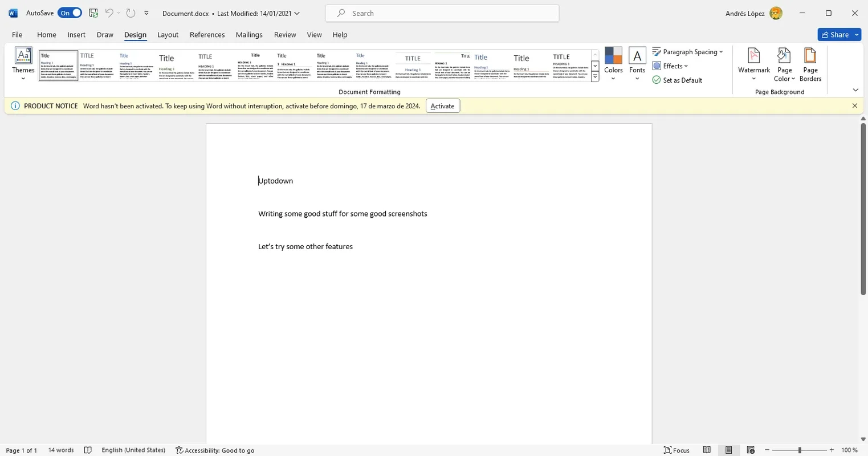The width and height of the screenshot is (868, 456).
Task: Open the Fonts theme menu
Action: 637,64
